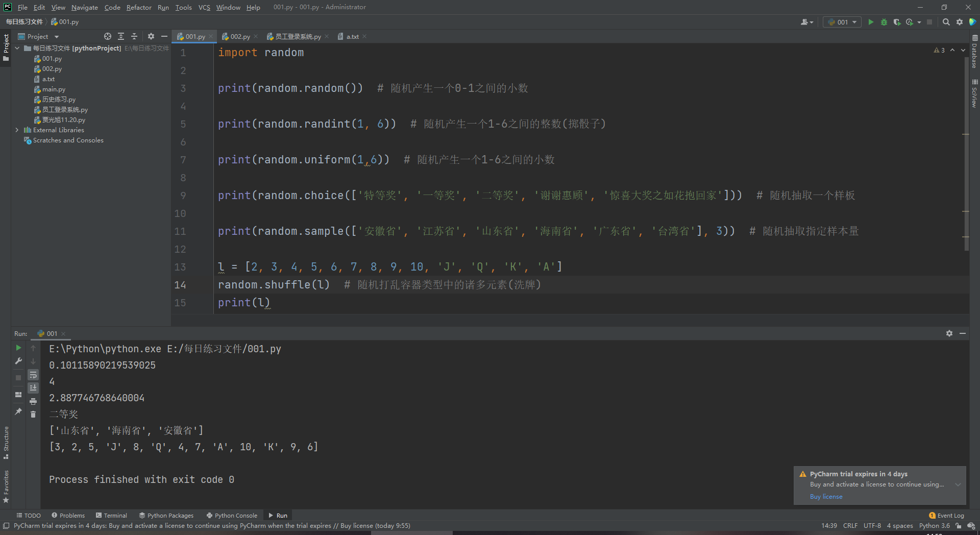Open the Project view dropdown

pyautogui.click(x=39, y=36)
